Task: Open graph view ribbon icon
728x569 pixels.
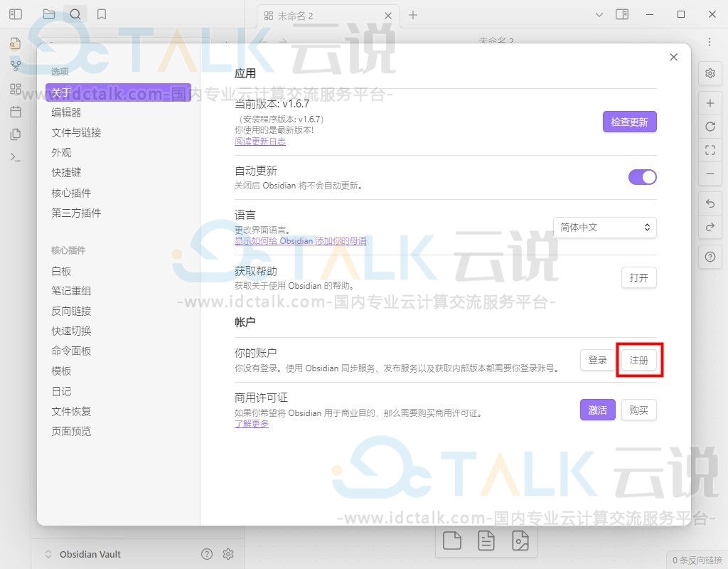Action: click(x=16, y=66)
